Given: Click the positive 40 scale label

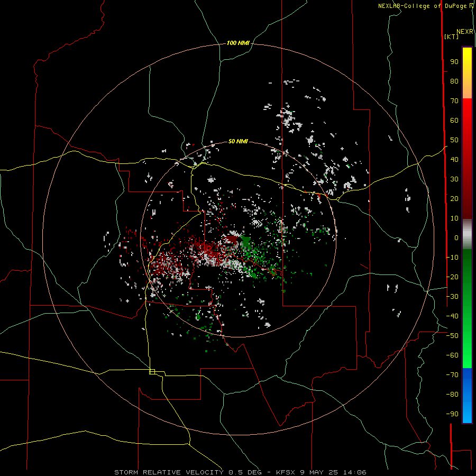Looking at the screenshot, I should 454,160.
